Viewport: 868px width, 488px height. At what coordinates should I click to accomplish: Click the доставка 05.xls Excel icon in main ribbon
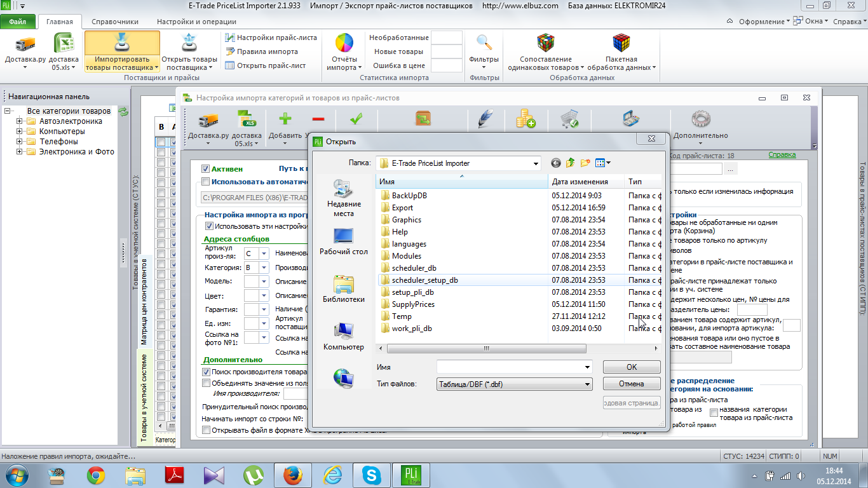coord(64,44)
